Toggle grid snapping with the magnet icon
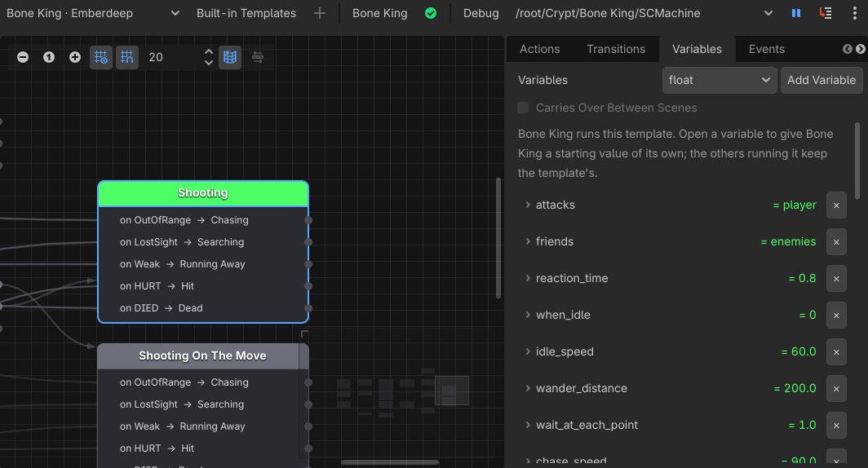868x468 pixels. click(x=126, y=57)
